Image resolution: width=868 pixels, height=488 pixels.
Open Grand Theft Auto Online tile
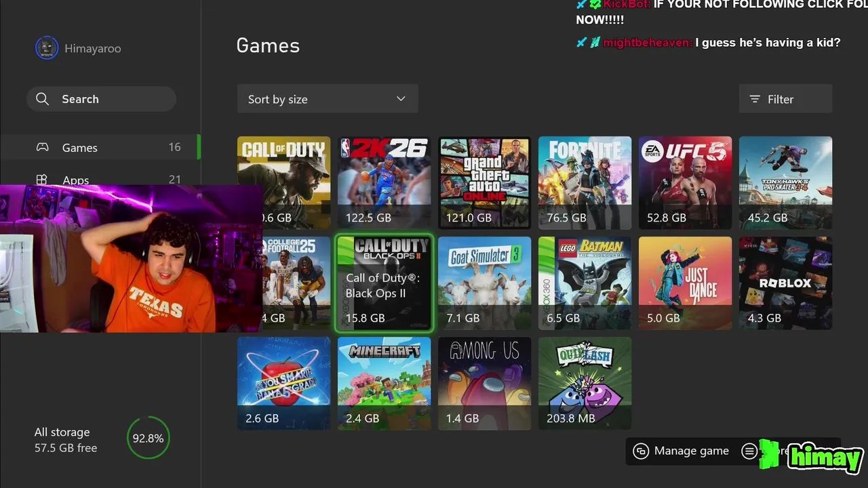pos(484,182)
